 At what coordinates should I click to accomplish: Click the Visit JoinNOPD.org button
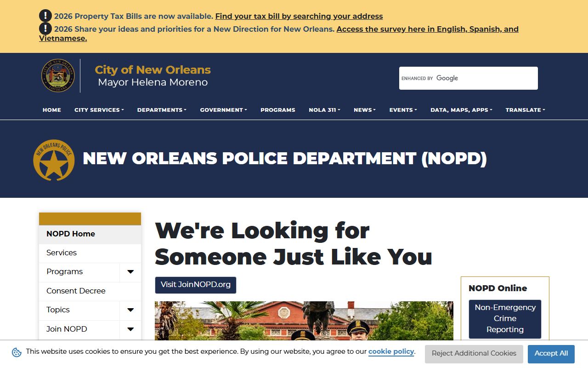pyautogui.click(x=196, y=285)
